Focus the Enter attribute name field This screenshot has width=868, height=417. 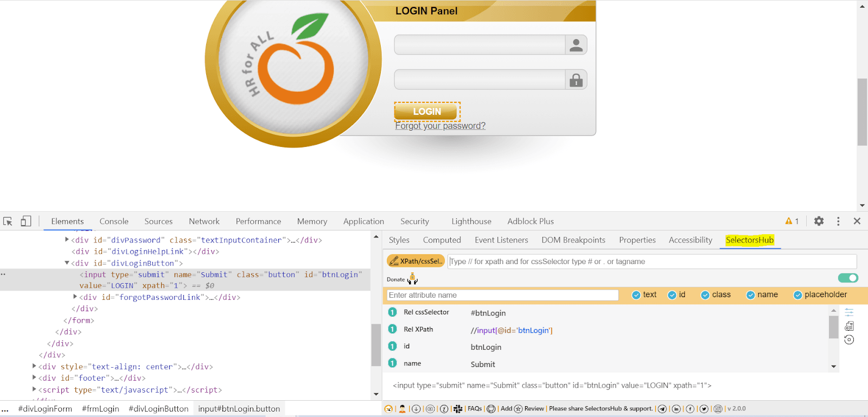[503, 295]
